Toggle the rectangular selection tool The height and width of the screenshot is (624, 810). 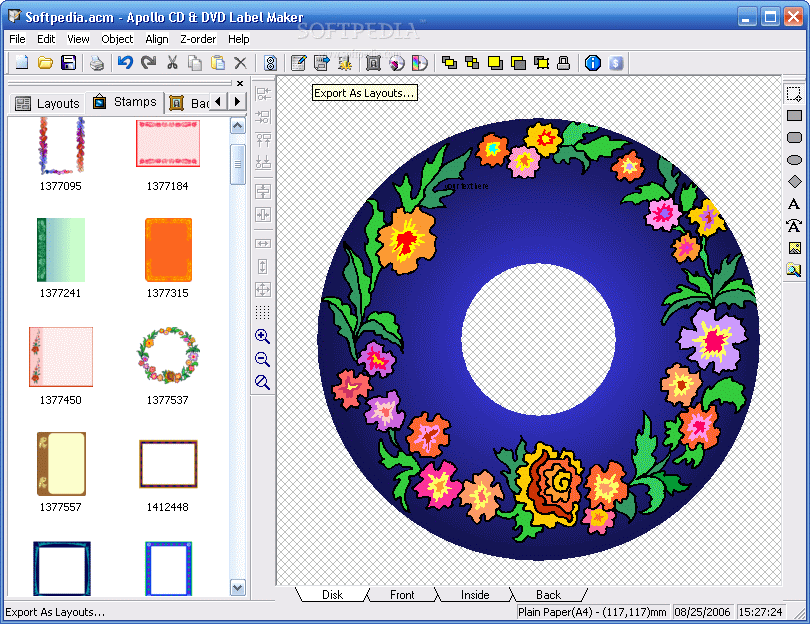point(795,95)
